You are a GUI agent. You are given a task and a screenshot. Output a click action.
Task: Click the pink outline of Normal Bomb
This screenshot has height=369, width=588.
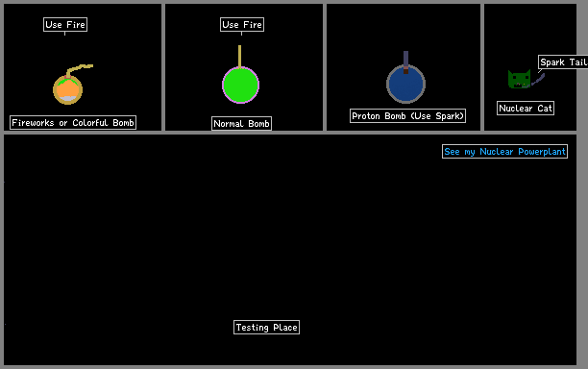pyautogui.click(x=223, y=85)
